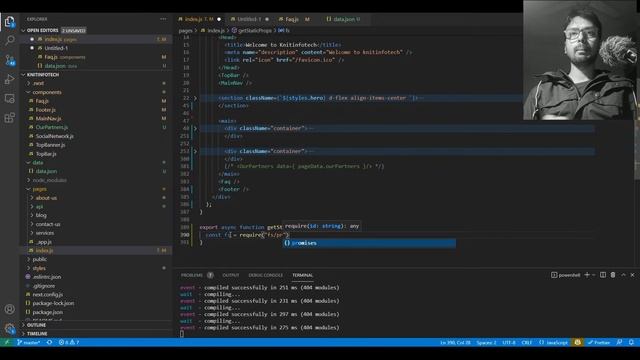Screen dimensions: 640x360
Task: Open SocialNetwork.js in file tree
Action: [54, 136]
